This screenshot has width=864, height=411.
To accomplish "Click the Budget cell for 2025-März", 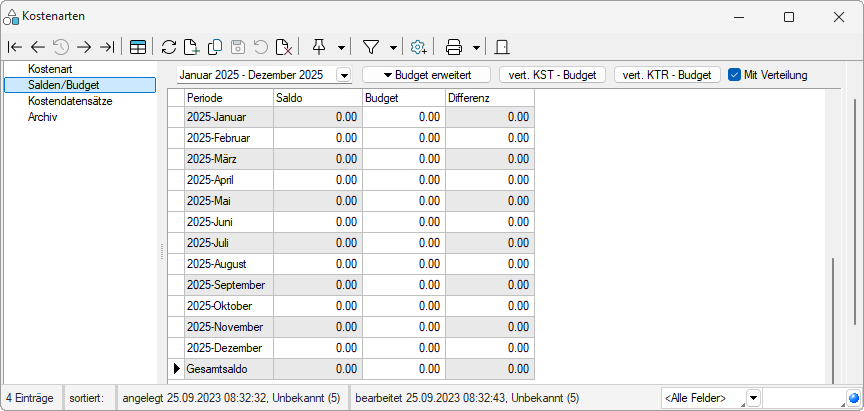I will click(x=404, y=159).
